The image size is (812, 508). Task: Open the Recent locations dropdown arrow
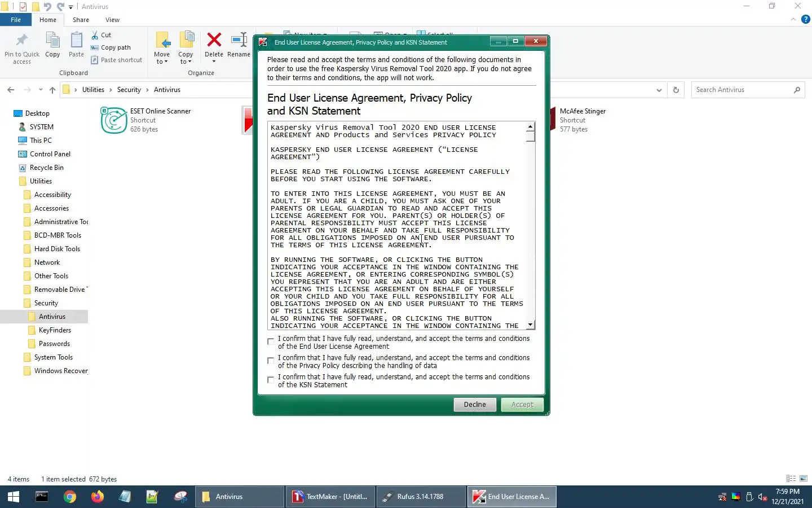pyautogui.click(x=41, y=90)
